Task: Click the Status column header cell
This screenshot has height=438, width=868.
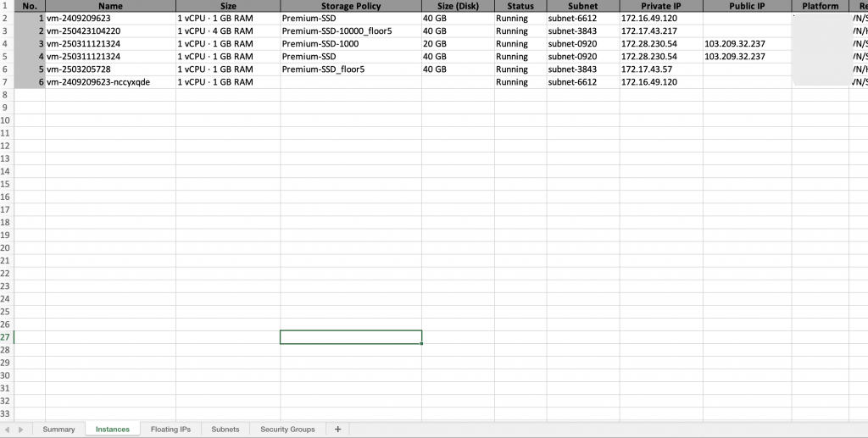Action: click(x=520, y=6)
